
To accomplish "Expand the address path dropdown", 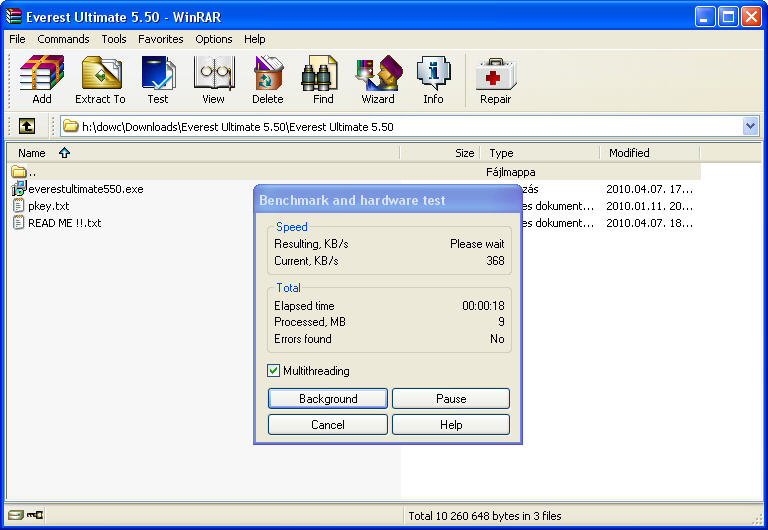I will tap(750, 126).
